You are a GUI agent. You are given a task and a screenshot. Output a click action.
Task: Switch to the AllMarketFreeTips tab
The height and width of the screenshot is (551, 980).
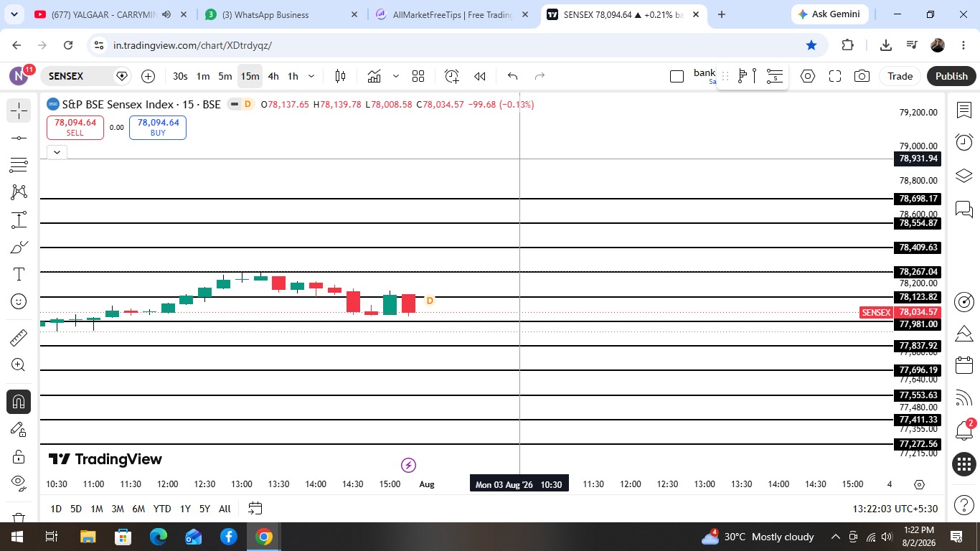452,14
